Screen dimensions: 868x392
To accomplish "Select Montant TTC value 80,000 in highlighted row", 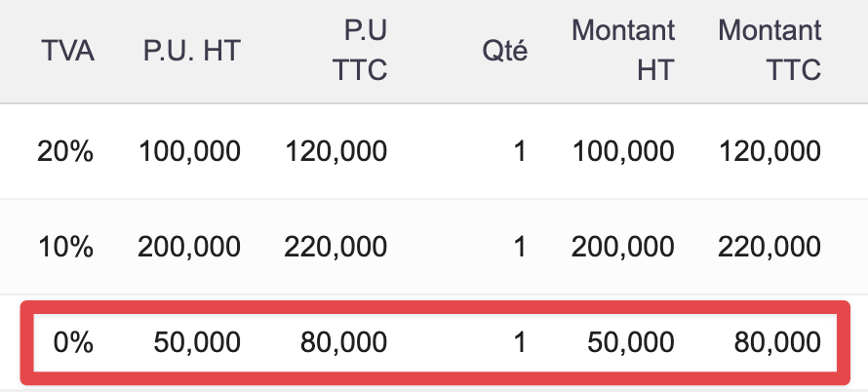I will point(777,342).
